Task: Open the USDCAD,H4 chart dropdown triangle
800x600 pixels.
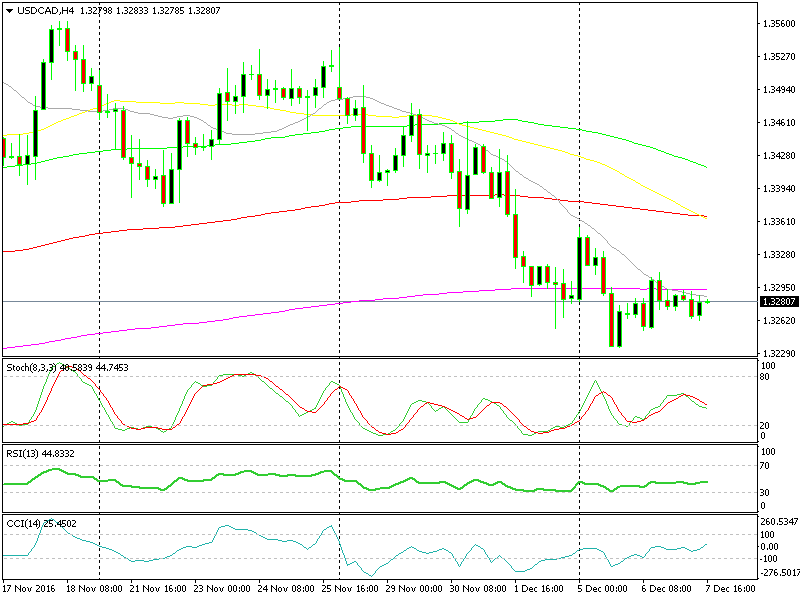Action: [x=9, y=11]
